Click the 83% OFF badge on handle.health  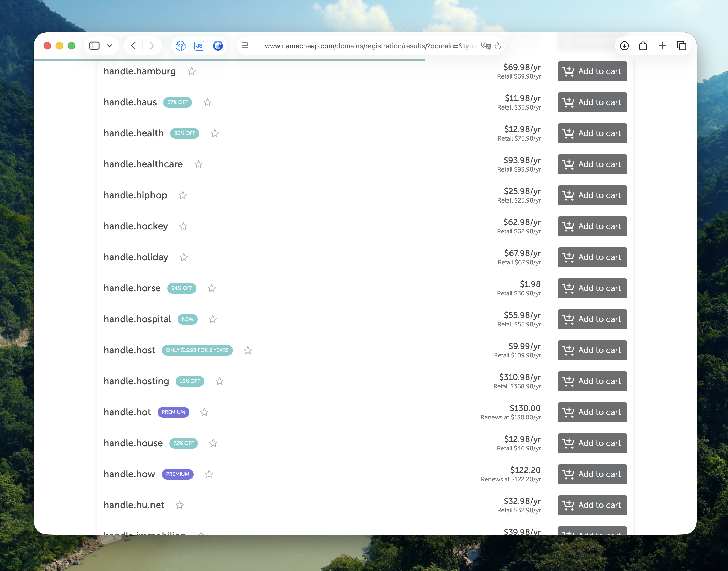point(185,133)
